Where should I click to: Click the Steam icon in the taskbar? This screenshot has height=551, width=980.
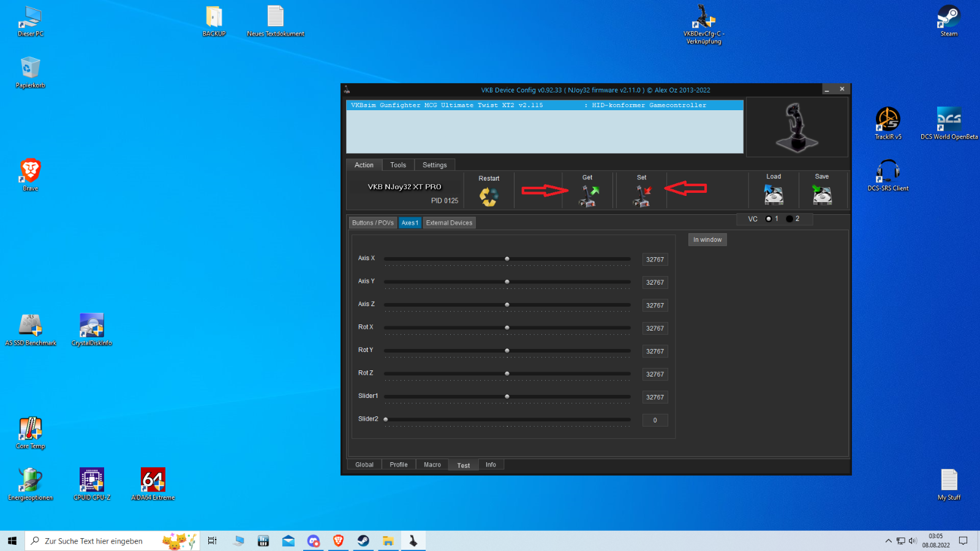(x=363, y=541)
